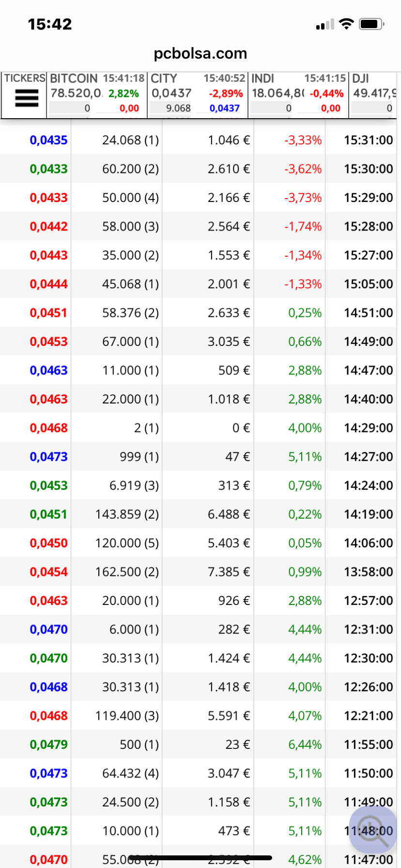The image size is (401, 868).
Task: Select volume 22.000 (1)
Action: pyautogui.click(x=130, y=399)
